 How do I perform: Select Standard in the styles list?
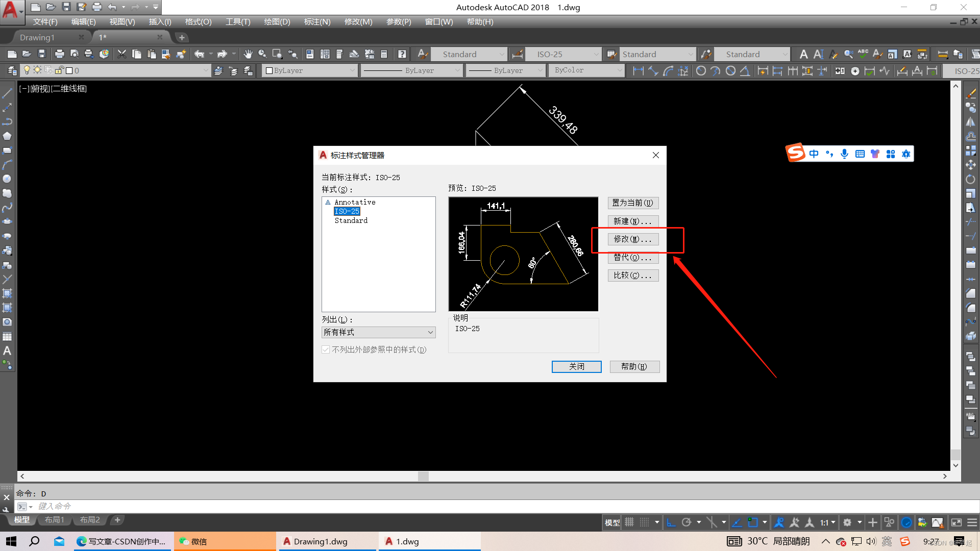[351, 220]
